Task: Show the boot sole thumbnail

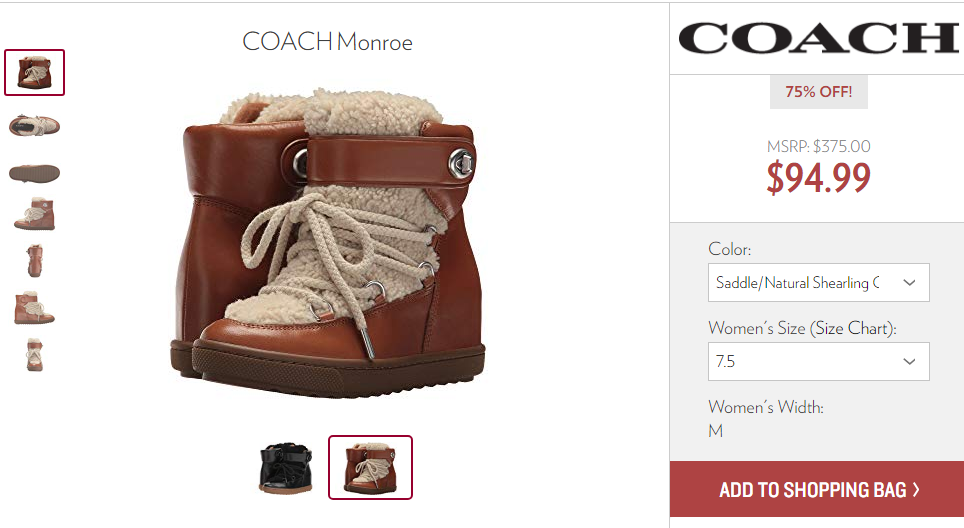Action: (x=34, y=173)
